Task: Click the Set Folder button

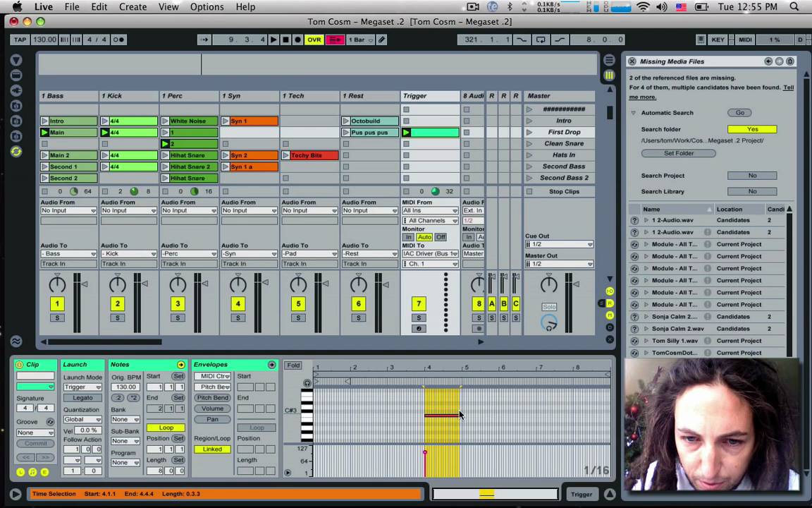Action: click(678, 153)
